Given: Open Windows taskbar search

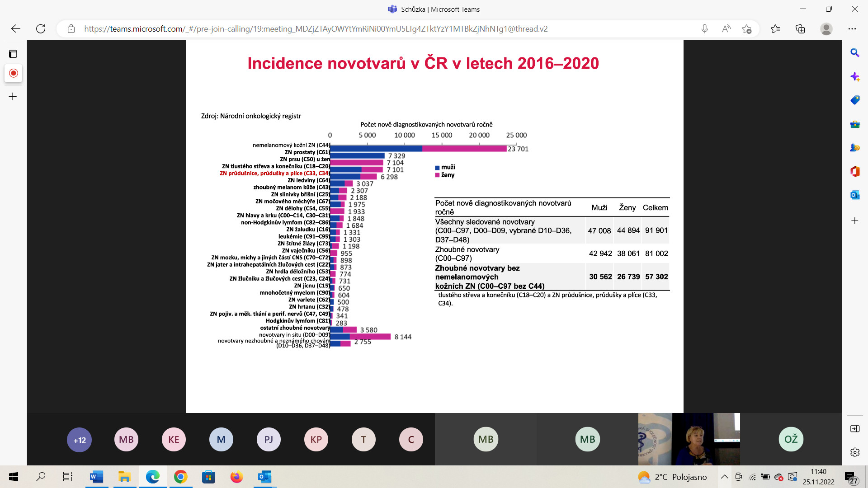Looking at the screenshot, I should (41, 477).
